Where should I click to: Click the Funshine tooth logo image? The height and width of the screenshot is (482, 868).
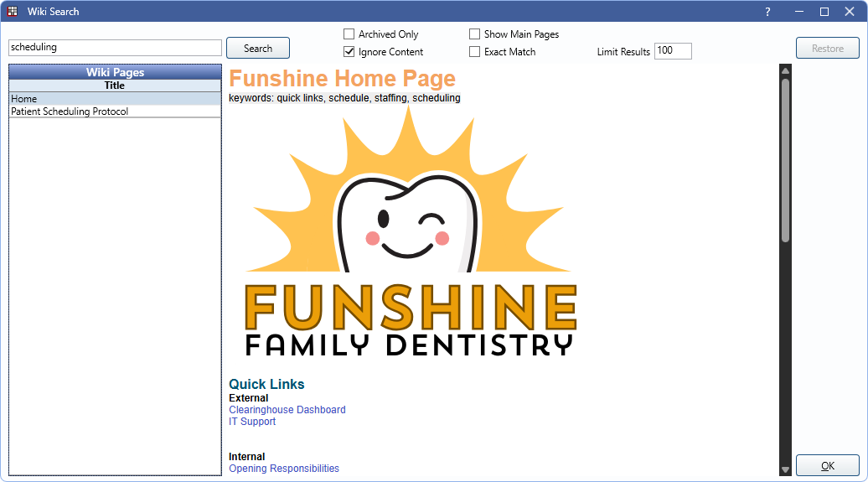[x=409, y=233]
